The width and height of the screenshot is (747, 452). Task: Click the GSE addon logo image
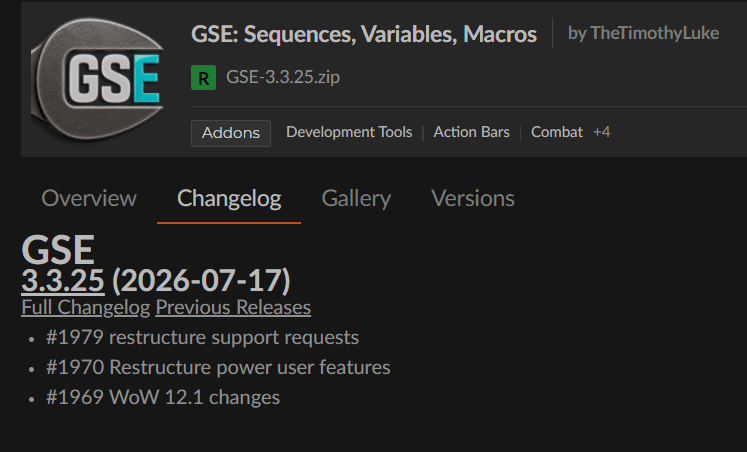[x=97, y=79]
